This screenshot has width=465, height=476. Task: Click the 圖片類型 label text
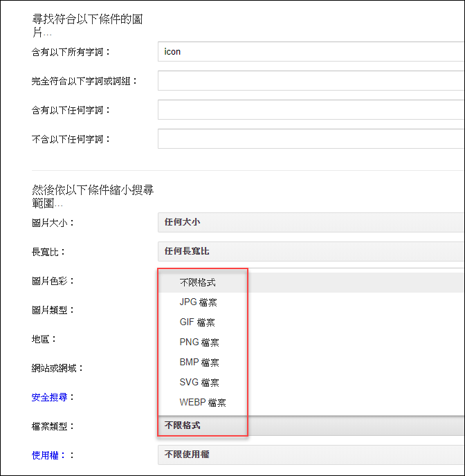pyautogui.click(x=53, y=310)
